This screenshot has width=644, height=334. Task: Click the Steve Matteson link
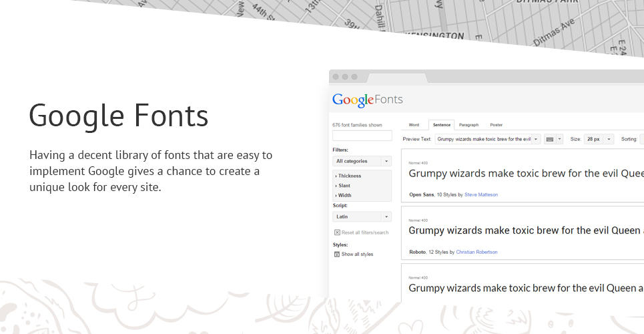tap(481, 194)
